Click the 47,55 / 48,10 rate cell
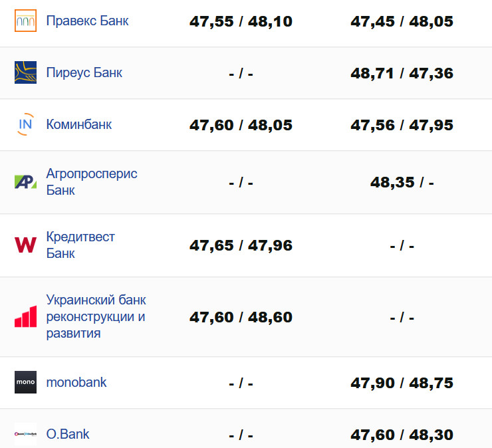492x448 pixels. pos(241,21)
